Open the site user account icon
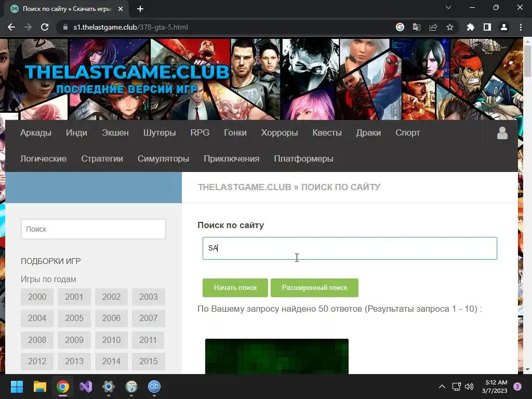The width and height of the screenshot is (532, 399). (502, 133)
